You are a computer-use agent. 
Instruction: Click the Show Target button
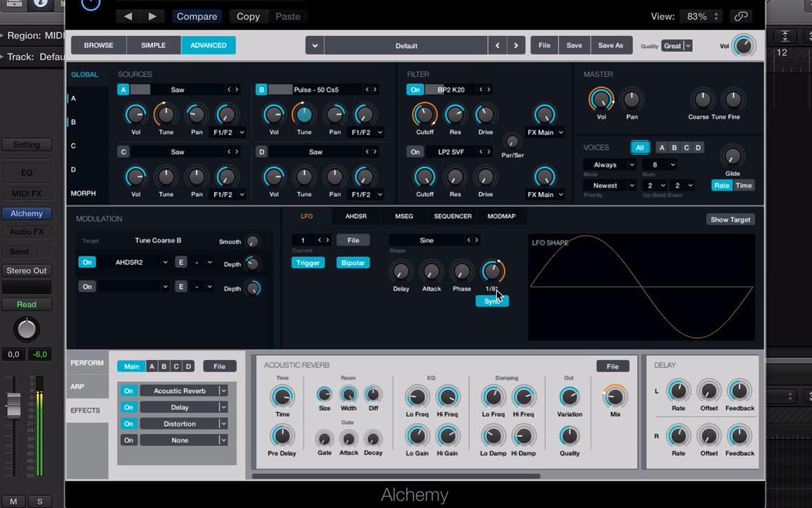point(730,220)
